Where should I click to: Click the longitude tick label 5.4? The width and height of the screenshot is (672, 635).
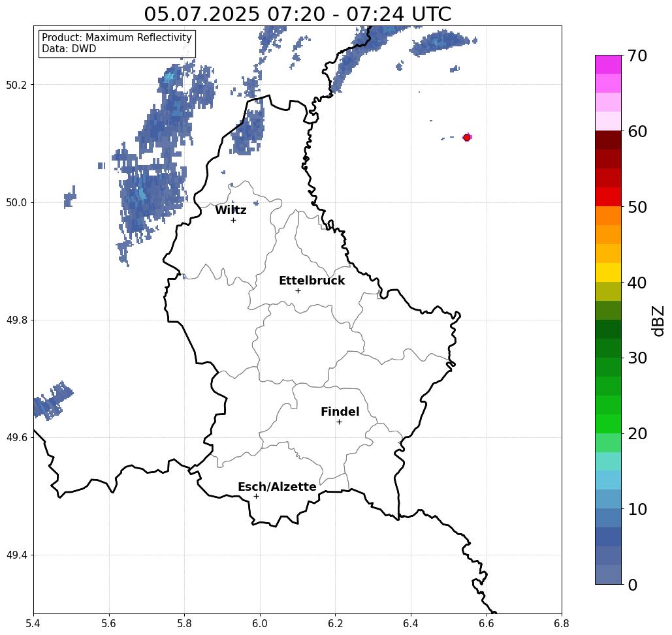(33, 623)
